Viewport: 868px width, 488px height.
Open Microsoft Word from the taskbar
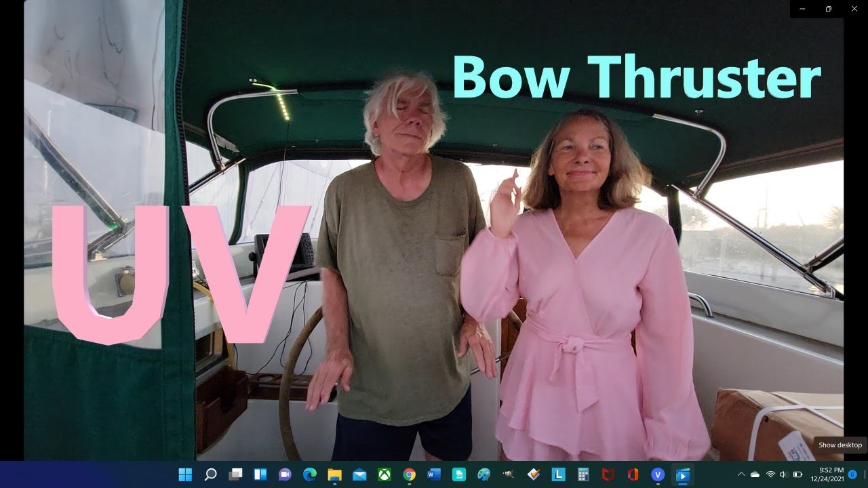(434, 474)
